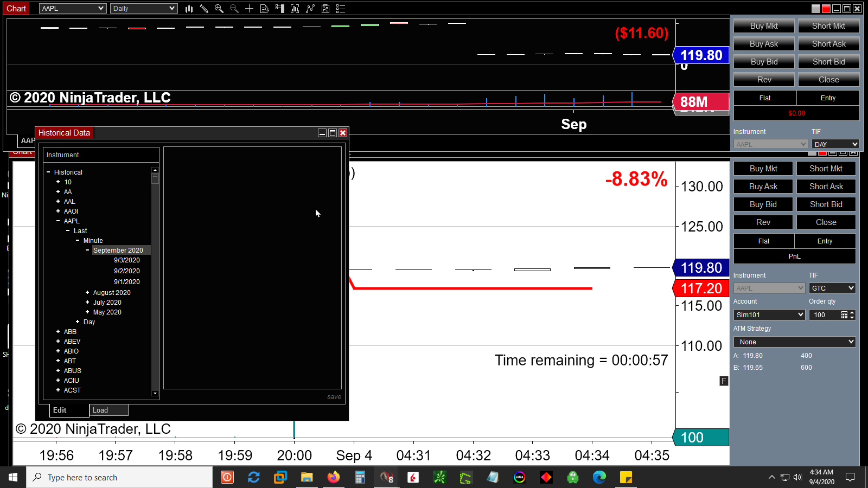Open the Strategies icon in chart toolbar
Screen dimensions: 868x488
click(325, 9)
